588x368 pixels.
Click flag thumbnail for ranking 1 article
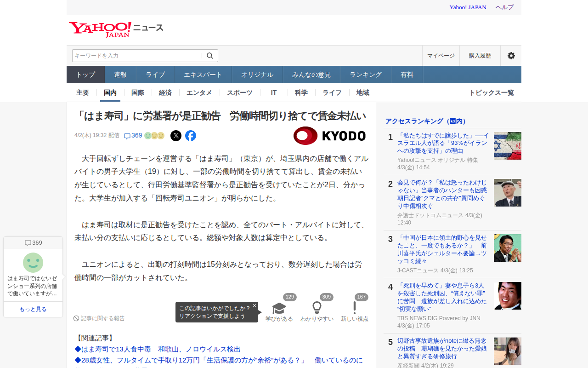[508, 146]
